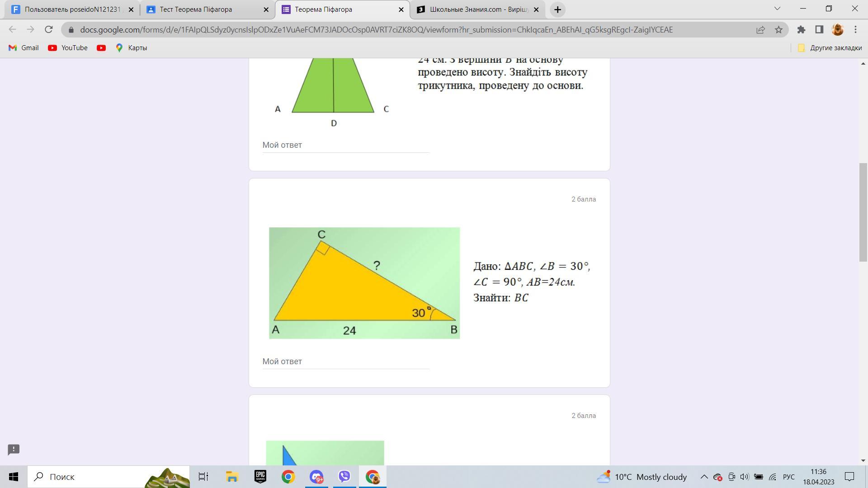Switch the РУС input language
This screenshot has height=488, width=868.
point(788,477)
